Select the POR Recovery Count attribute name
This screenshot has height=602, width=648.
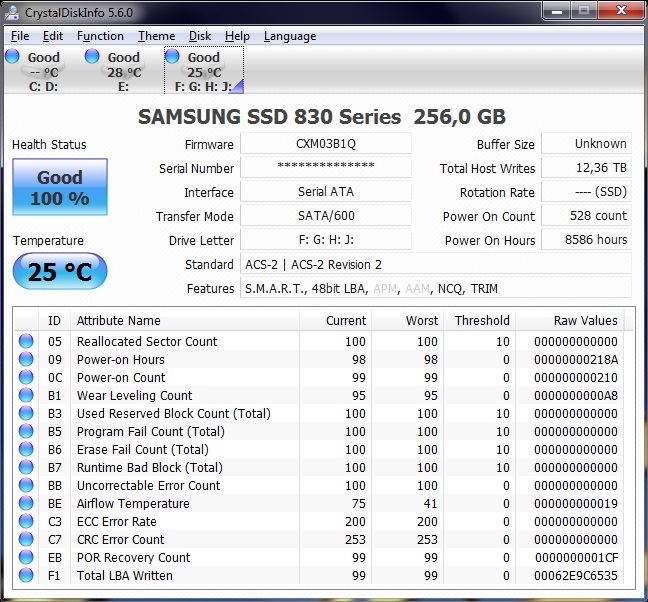[x=133, y=557]
